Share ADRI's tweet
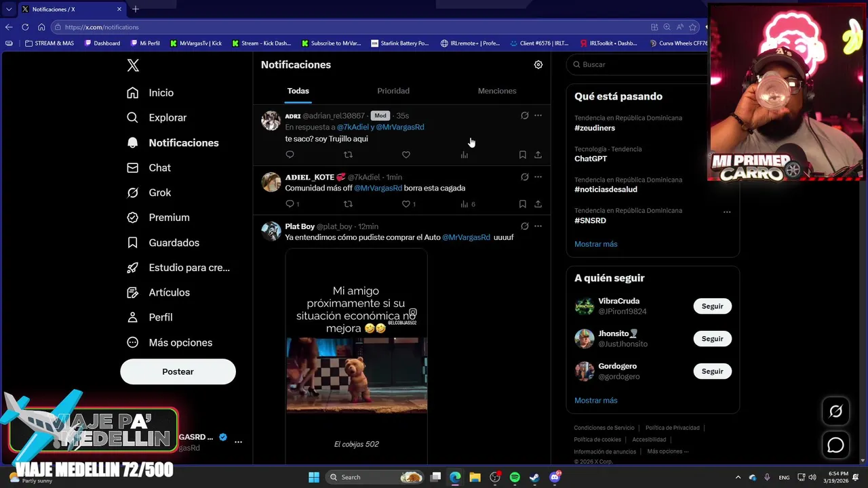The image size is (868, 488). pos(538,155)
